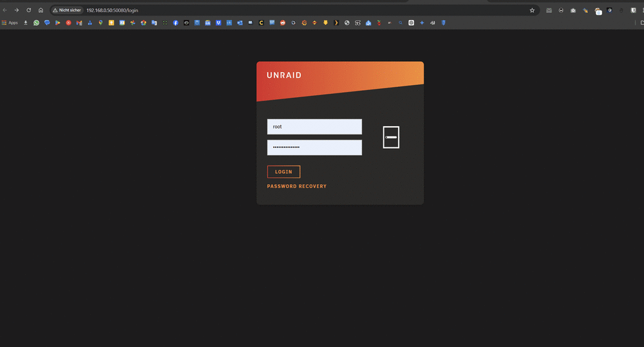Image resolution: width=644 pixels, height=347 pixels.
Task: Open the WhatsApp bookmark
Action: [36, 23]
